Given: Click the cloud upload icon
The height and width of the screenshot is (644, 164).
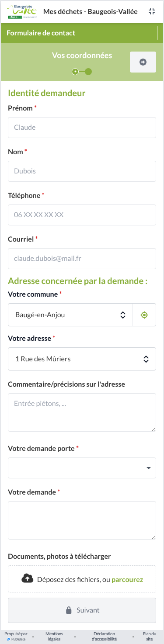Looking at the screenshot, I should pos(28,579).
